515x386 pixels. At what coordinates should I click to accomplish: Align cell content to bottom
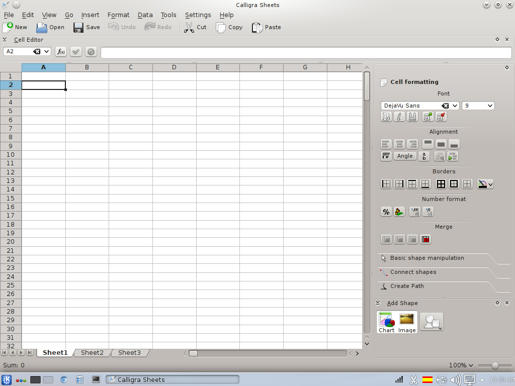(x=454, y=144)
